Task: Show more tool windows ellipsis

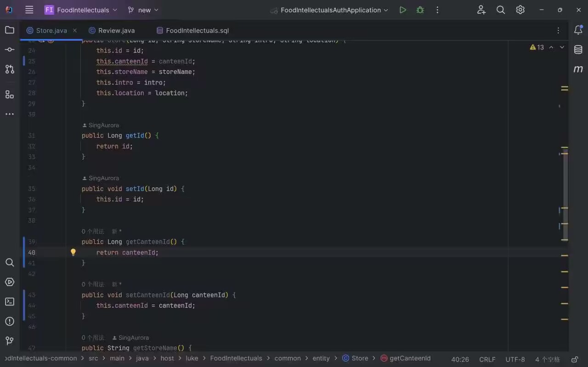Action: (10, 114)
